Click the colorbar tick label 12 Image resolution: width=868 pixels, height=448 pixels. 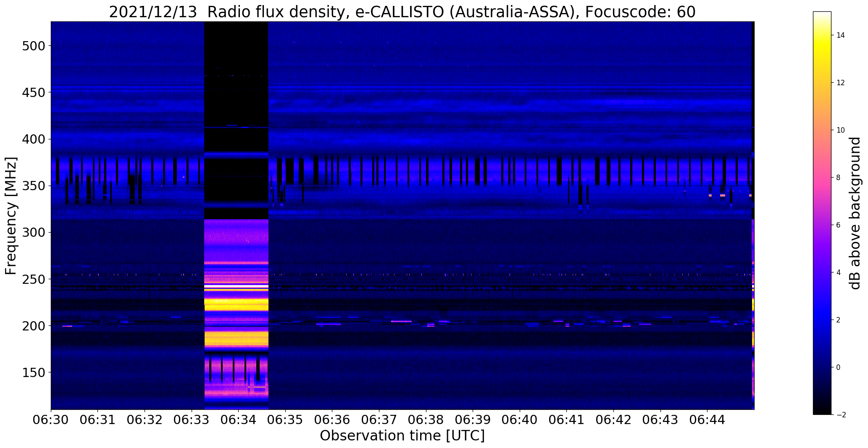pyautogui.click(x=840, y=83)
